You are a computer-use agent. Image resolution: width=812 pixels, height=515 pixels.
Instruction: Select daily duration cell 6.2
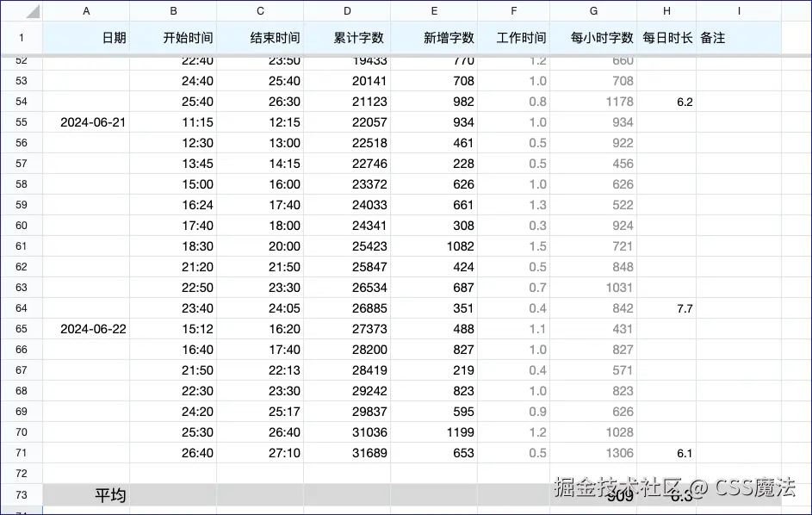[667, 102]
